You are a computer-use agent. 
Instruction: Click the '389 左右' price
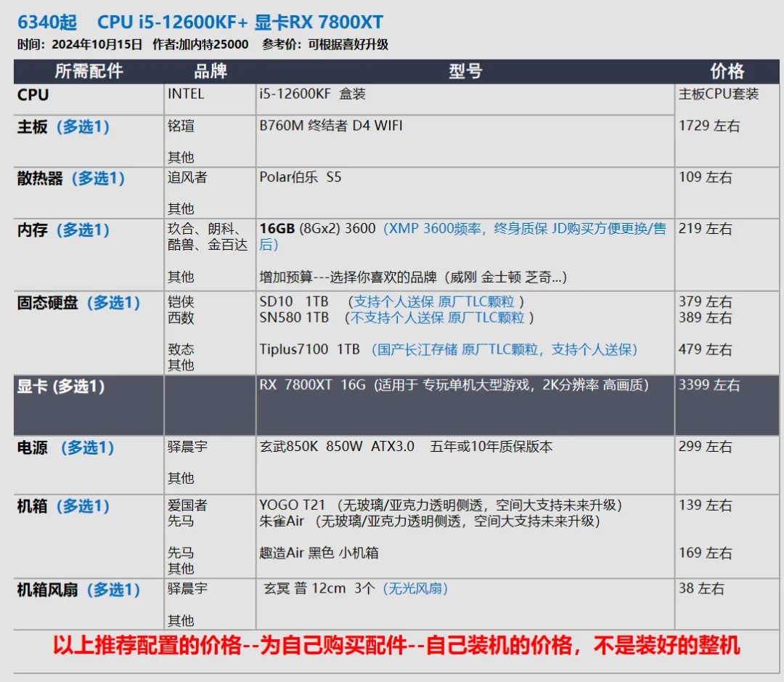[705, 317]
